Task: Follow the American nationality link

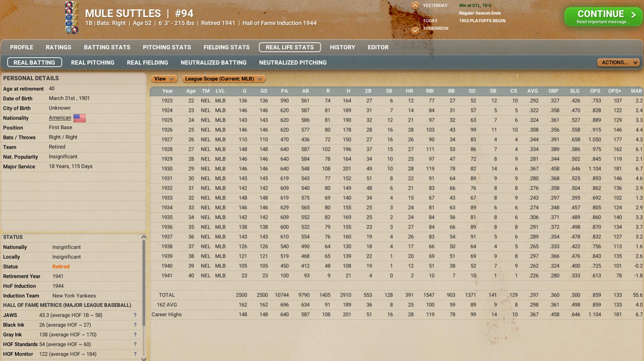Action: [x=60, y=118]
